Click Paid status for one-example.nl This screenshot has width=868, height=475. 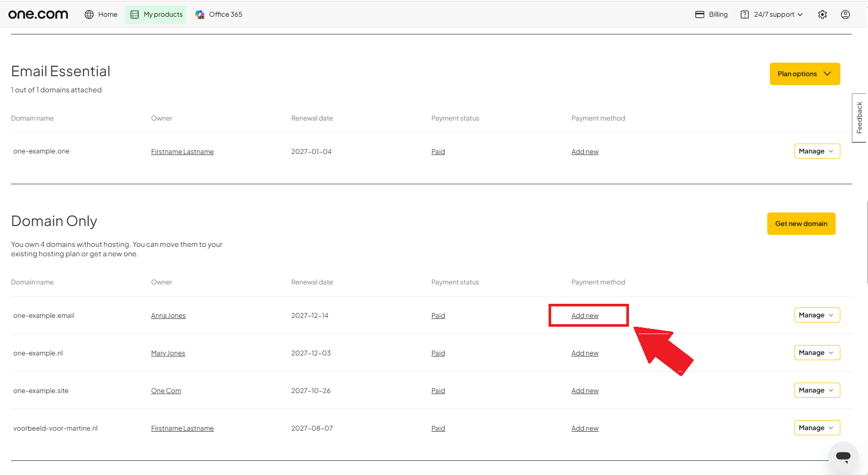pos(438,353)
